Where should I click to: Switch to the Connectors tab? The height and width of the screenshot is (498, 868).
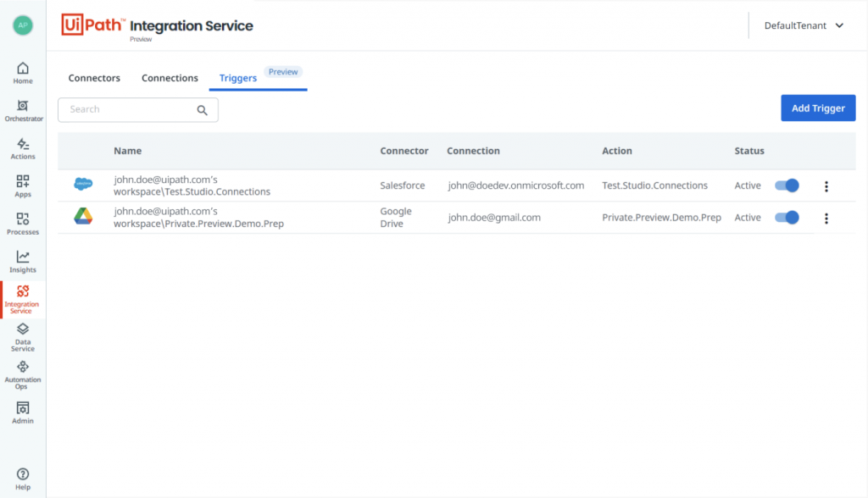coord(94,78)
